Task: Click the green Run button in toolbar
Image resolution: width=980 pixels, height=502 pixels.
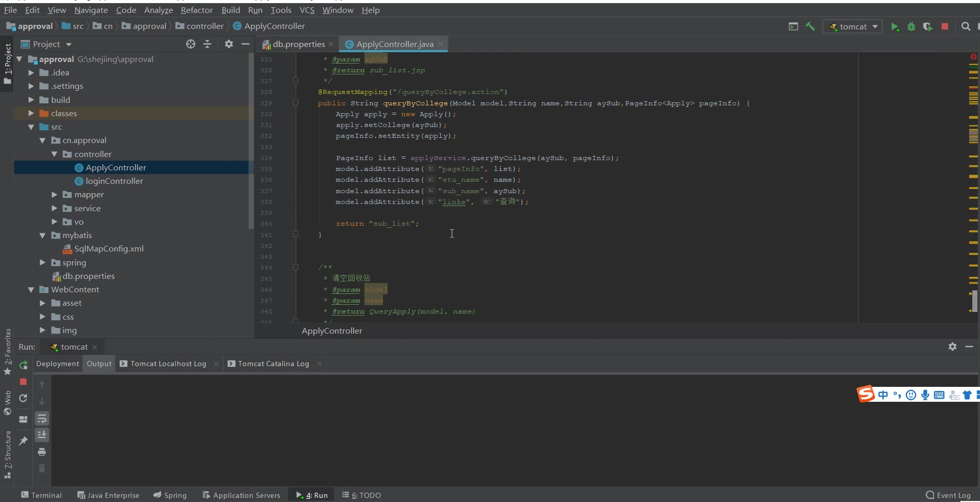Action: [x=894, y=26]
